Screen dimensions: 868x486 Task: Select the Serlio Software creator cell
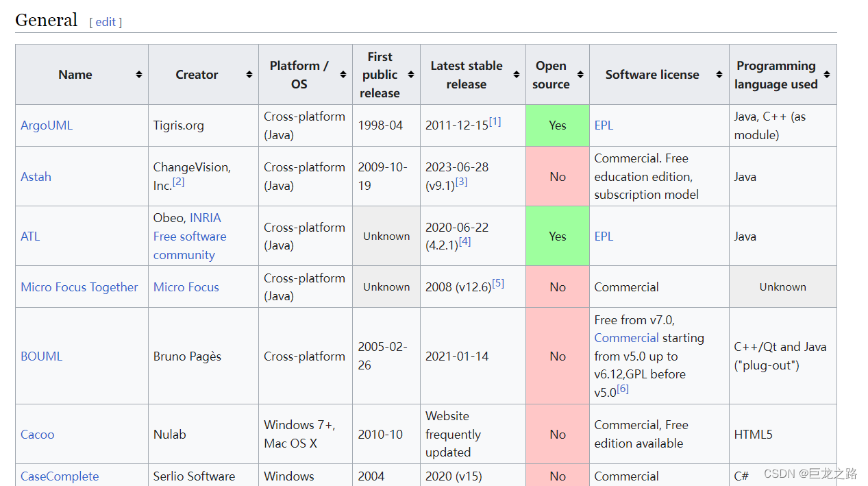point(203,476)
